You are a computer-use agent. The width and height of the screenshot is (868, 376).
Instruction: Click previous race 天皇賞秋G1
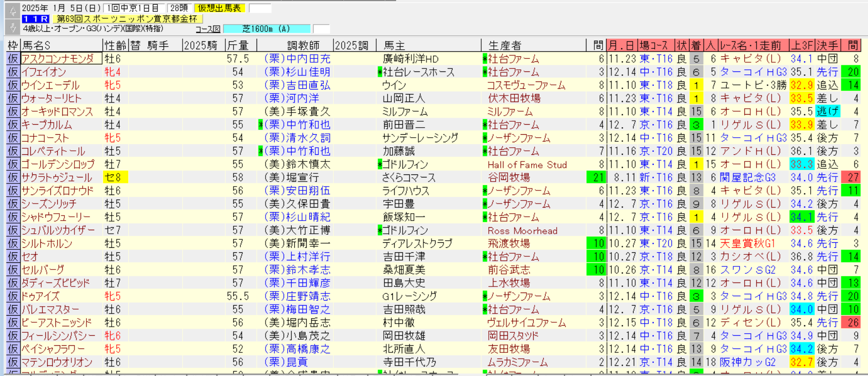tap(748, 243)
